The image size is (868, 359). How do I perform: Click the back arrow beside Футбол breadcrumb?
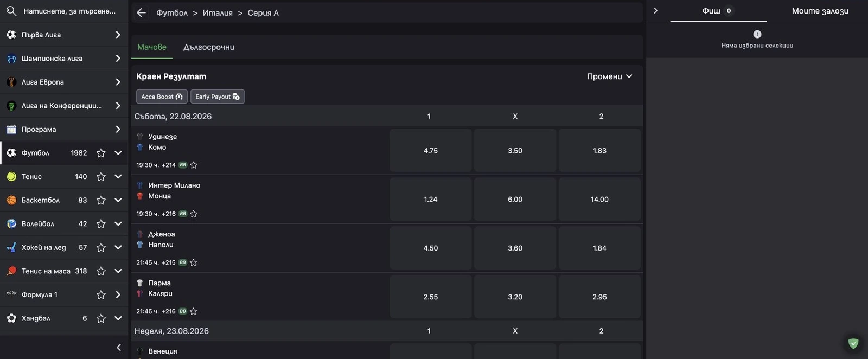point(142,12)
